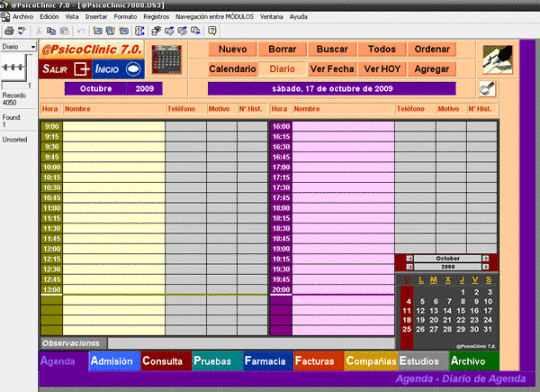Screen dimensions: 540x392
Task: Open the Registros menu
Action: coord(156,17)
